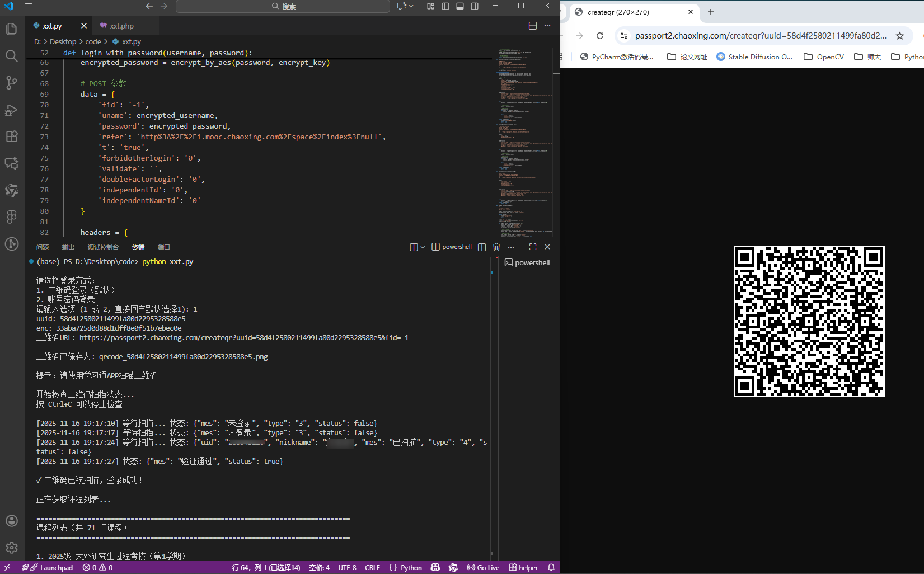The image size is (924, 574).
Task: Click Go Live in status bar
Action: 483,567
